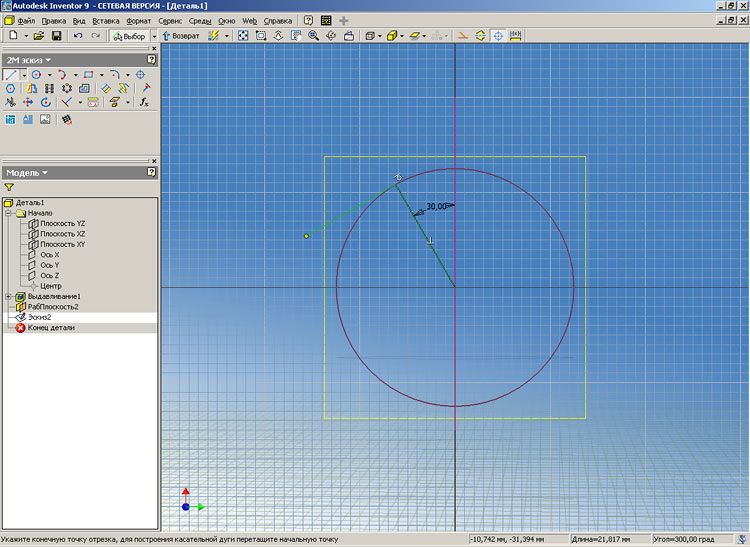The height and width of the screenshot is (547, 750).
Task: Toggle the snap-to-grid crosshair button
Action: coord(498,35)
